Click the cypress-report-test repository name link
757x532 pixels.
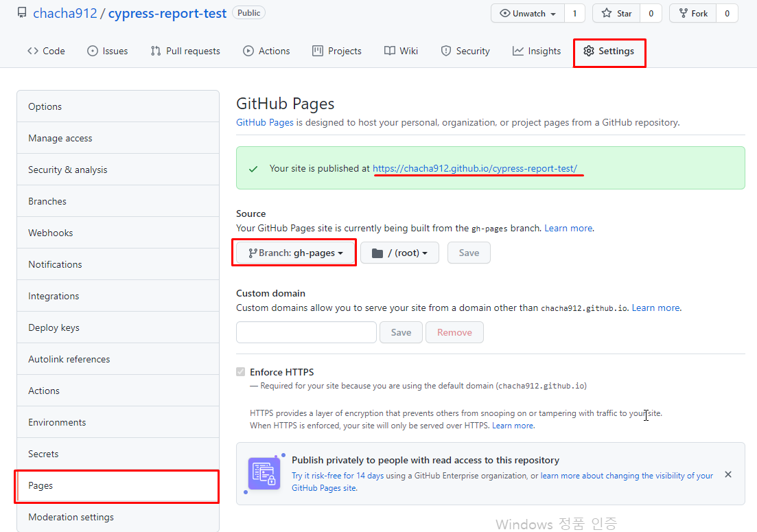167,13
